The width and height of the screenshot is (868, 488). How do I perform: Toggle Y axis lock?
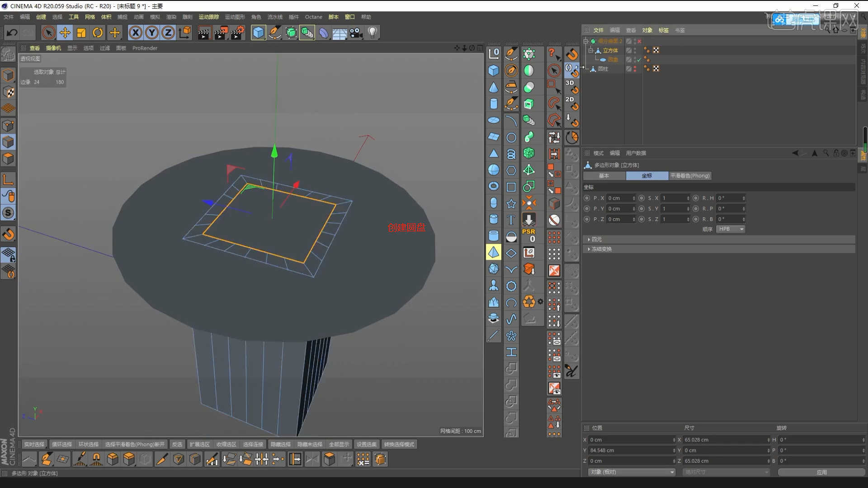pyautogui.click(x=152, y=33)
